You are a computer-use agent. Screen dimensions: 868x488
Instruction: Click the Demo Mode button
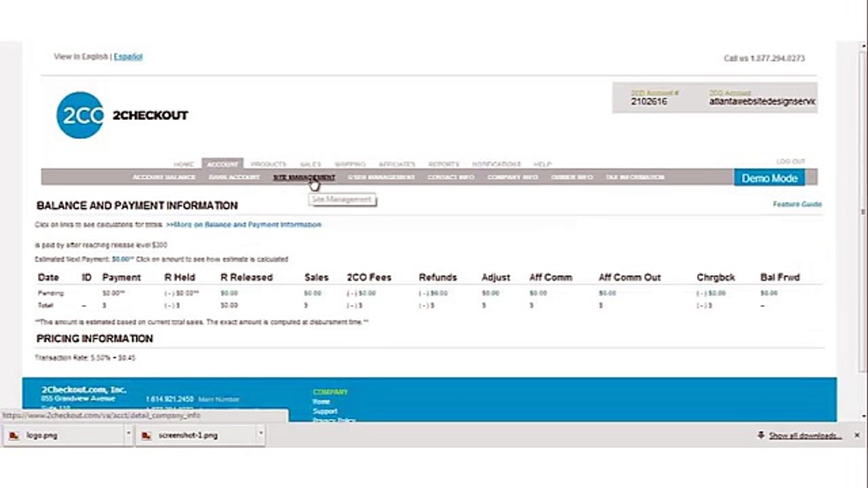coord(769,178)
